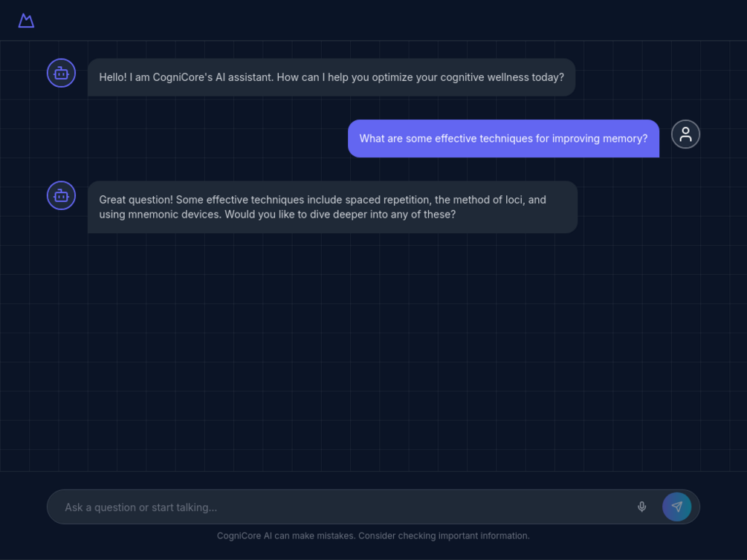Activate the microphone voice input icon
This screenshot has height=560, width=747.
click(641, 507)
